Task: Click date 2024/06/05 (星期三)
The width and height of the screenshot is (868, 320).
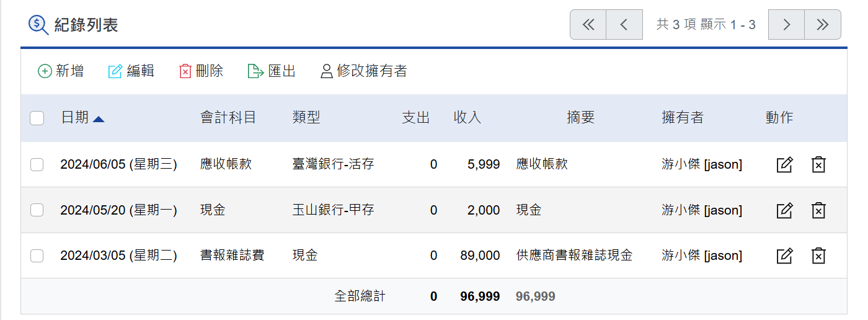Action: (x=119, y=164)
